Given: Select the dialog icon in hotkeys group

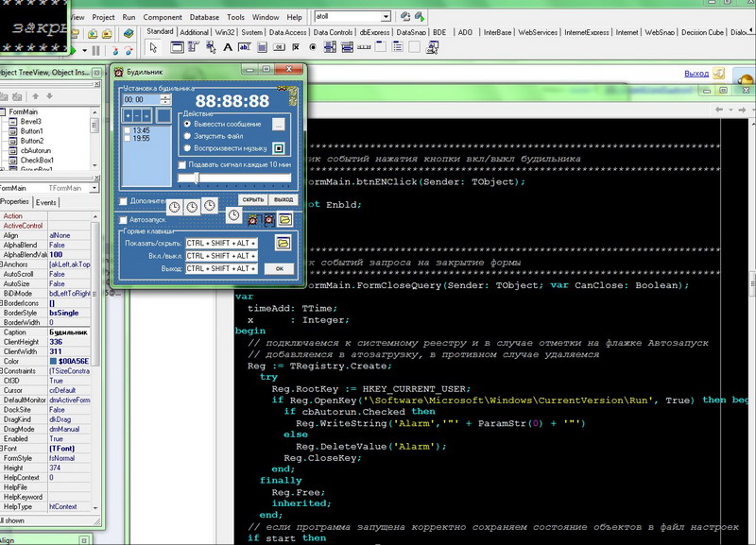Looking at the screenshot, I should tap(283, 243).
